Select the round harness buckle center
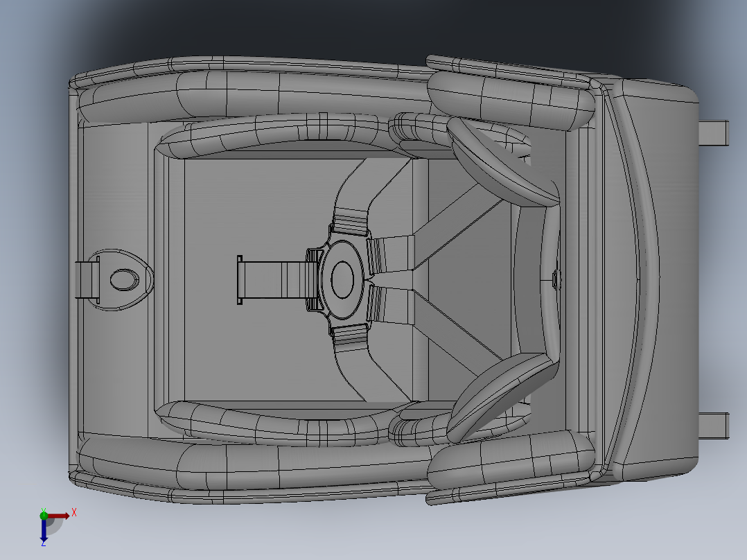 (342, 280)
